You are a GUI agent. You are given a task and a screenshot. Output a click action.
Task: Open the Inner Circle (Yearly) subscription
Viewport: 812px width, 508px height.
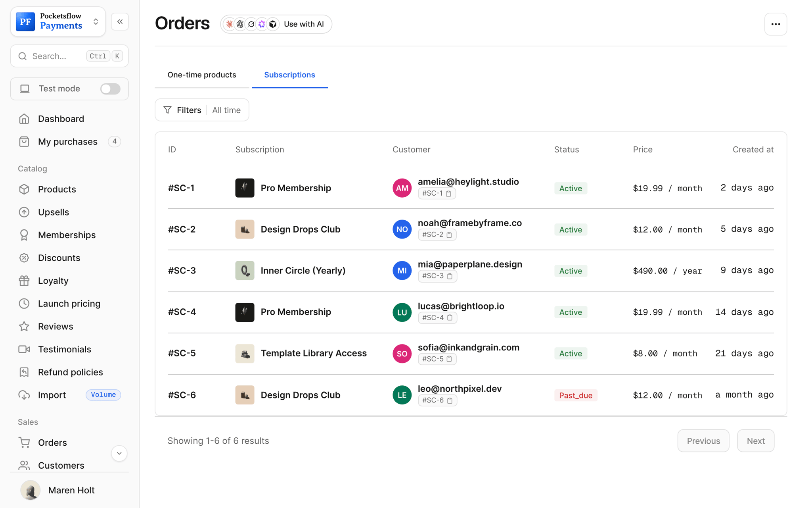[303, 271]
